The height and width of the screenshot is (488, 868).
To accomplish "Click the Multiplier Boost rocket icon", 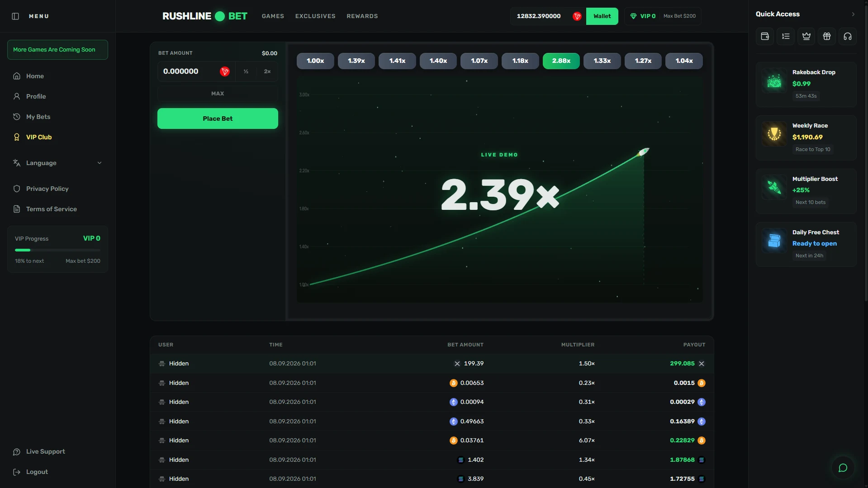I will (x=774, y=188).
